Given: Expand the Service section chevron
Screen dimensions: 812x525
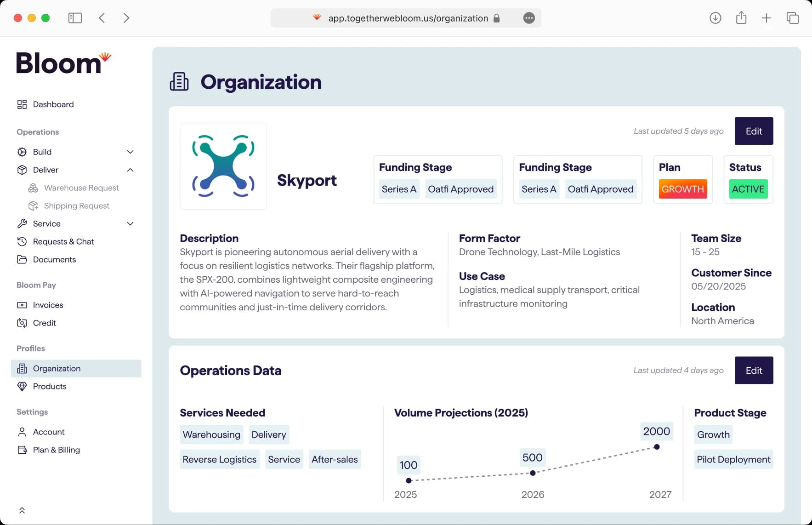Looking at the screenshot, I should pos(131,223).
